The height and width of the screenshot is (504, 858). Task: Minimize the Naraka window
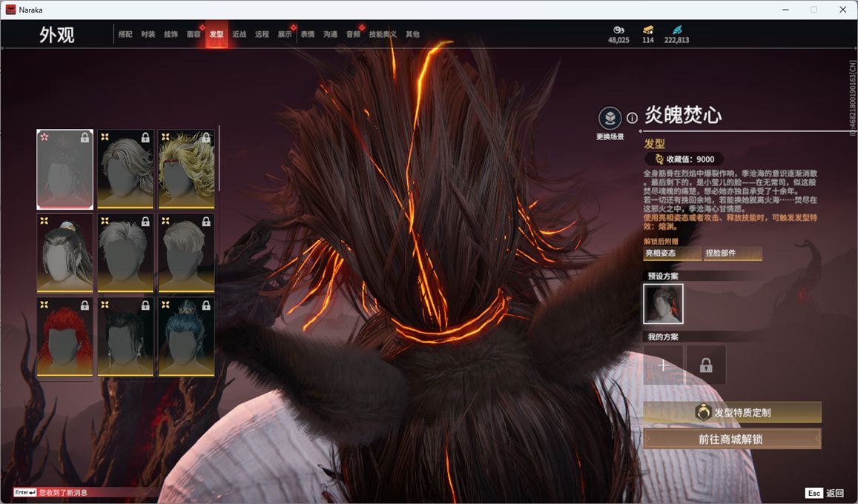pyautogui.click(x=786, y=10)
